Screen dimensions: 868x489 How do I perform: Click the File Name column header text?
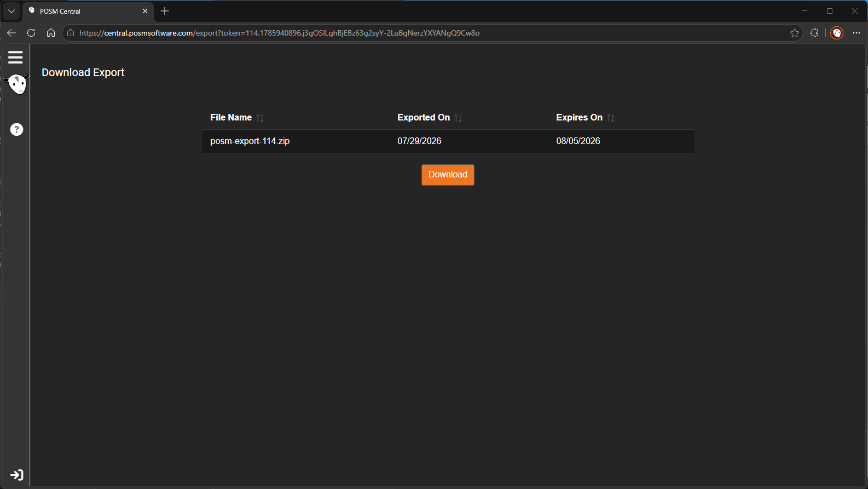point(231,118)
